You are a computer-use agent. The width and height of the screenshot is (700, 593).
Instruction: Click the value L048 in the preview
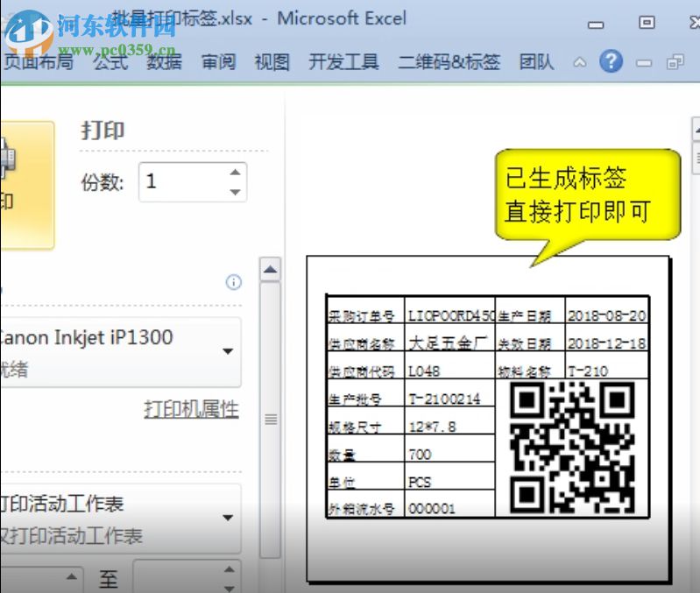tap(424, 371)
